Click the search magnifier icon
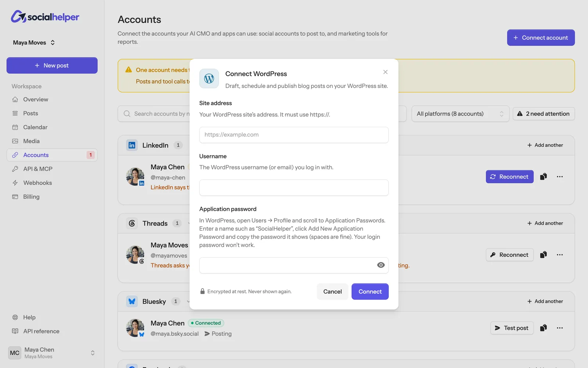588x368 pixels. coord(127,114)
